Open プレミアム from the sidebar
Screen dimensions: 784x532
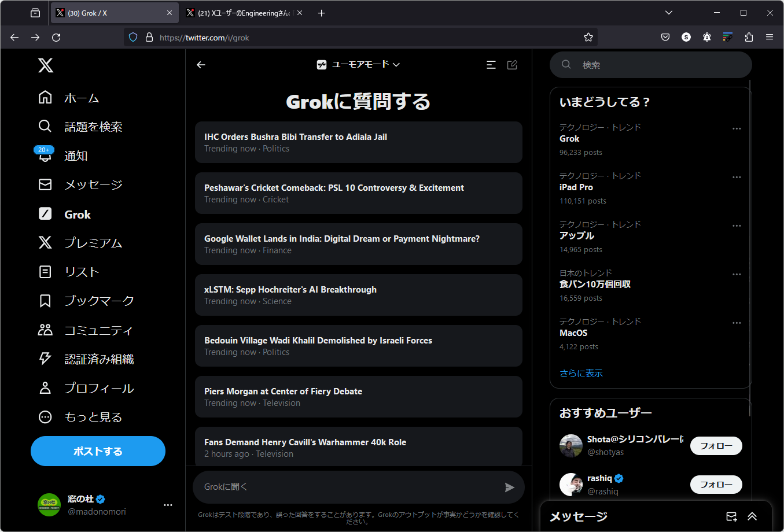click(93, 243)
